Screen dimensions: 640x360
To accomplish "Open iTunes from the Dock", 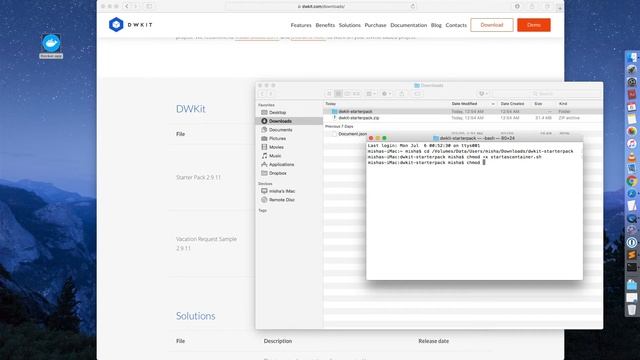I will (x=632, y=144).
